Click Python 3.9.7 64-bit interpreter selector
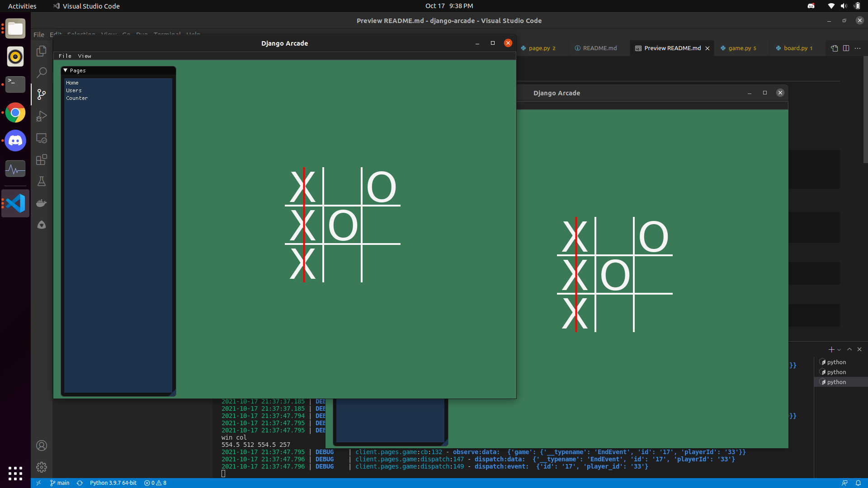 click(113, 483)
